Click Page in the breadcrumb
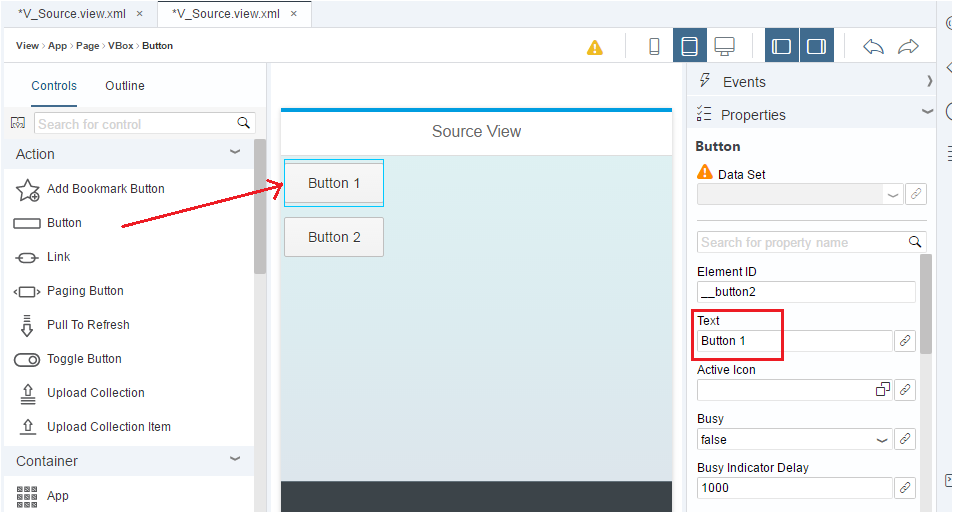The image size is (953, 513). 88,46
